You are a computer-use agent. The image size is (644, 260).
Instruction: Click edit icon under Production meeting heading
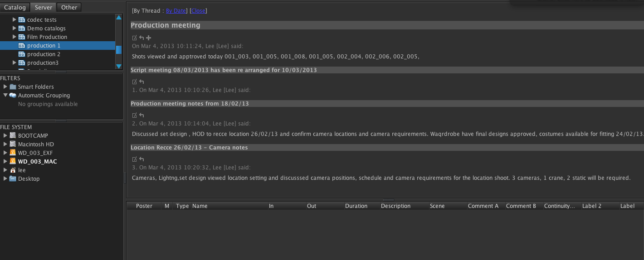coord(134,38)
